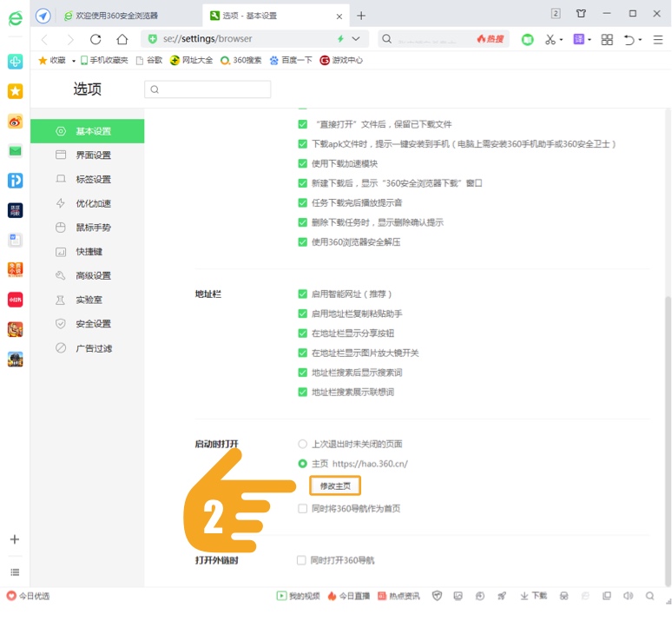Open a new tab with plus button
The image size is (672, 621).
361,16
